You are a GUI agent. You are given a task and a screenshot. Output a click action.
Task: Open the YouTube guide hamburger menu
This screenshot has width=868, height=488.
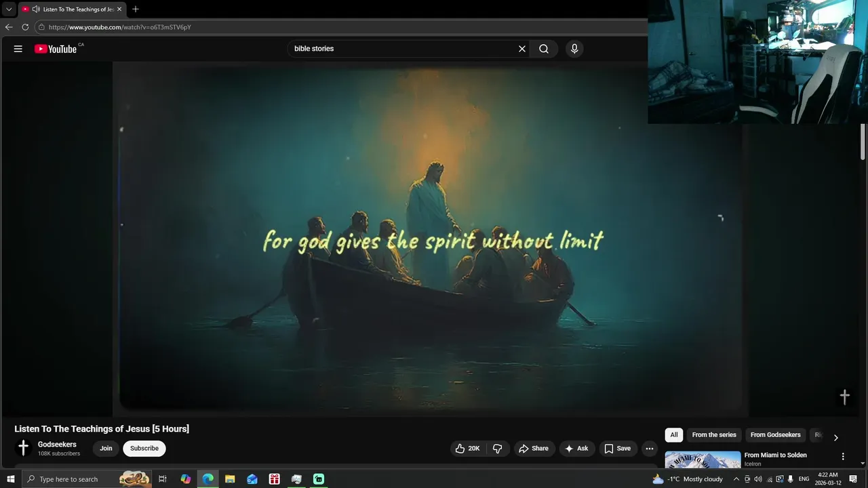(18, 49)
